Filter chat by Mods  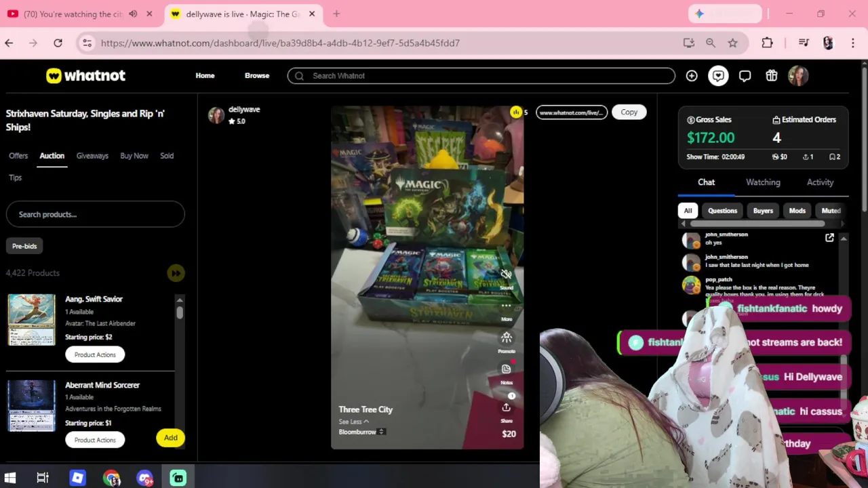(797, 211)
